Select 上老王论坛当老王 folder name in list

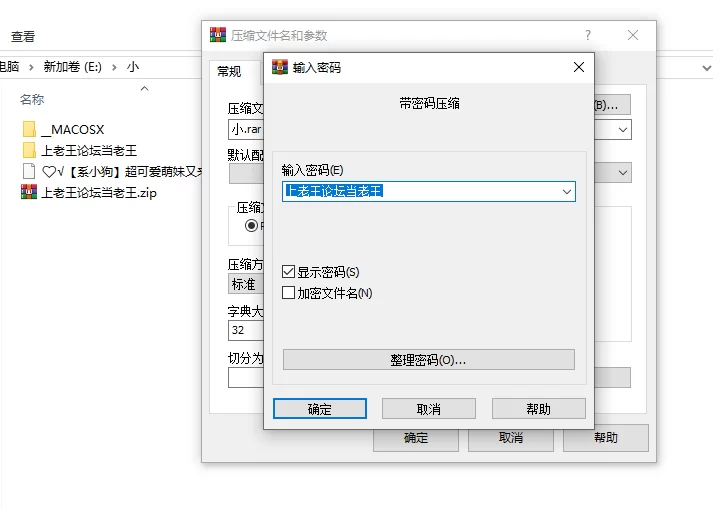click(x=89, y=151)
